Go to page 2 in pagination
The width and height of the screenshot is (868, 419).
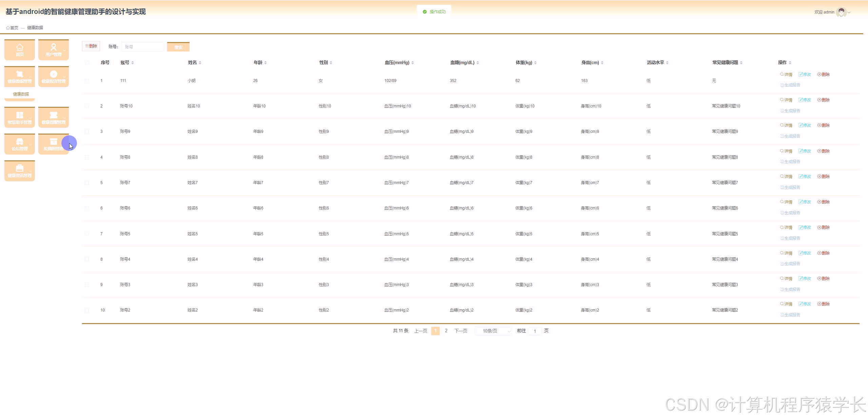pos(446,331)
